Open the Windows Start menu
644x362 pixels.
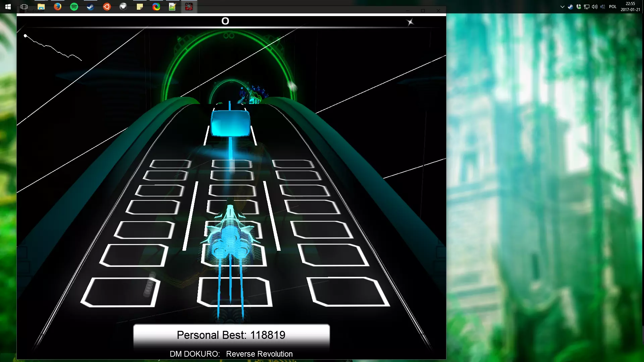(8, 7)
